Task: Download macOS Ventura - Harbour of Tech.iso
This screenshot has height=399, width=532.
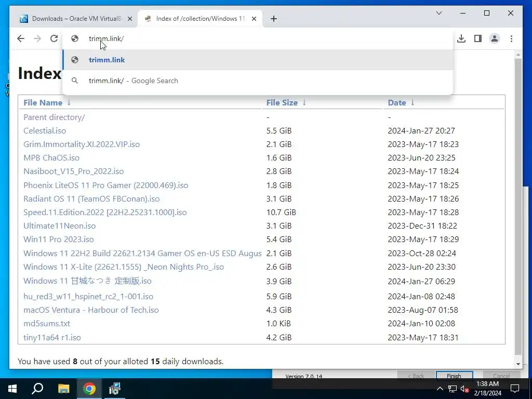Action: (x=91, y=310)
